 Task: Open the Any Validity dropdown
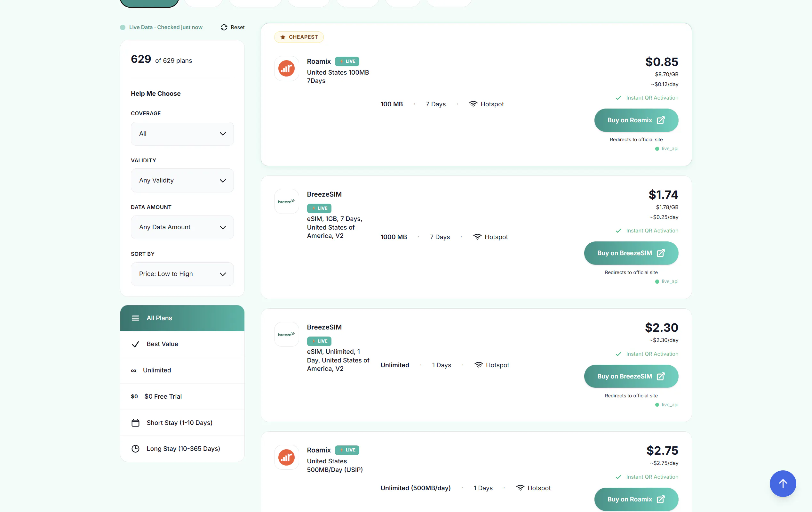182,181
